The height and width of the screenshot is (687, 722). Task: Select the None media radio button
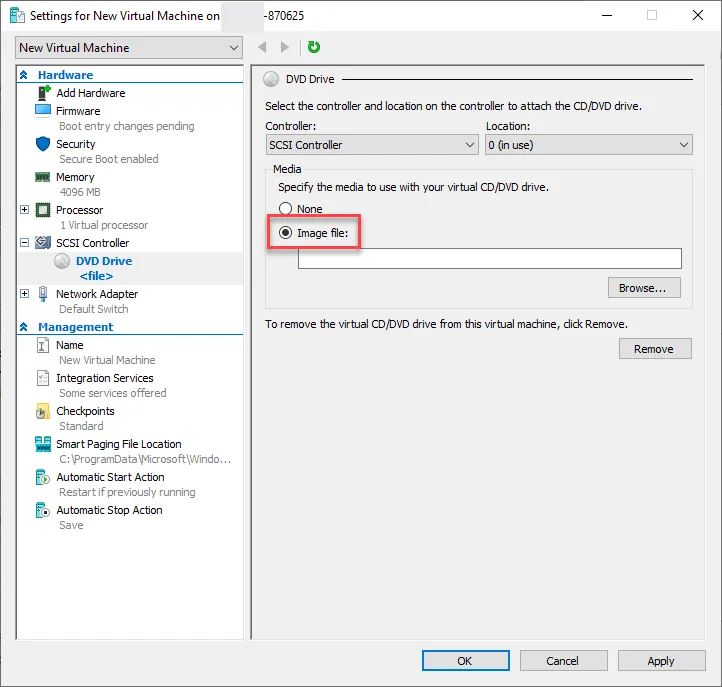point(285,209)
